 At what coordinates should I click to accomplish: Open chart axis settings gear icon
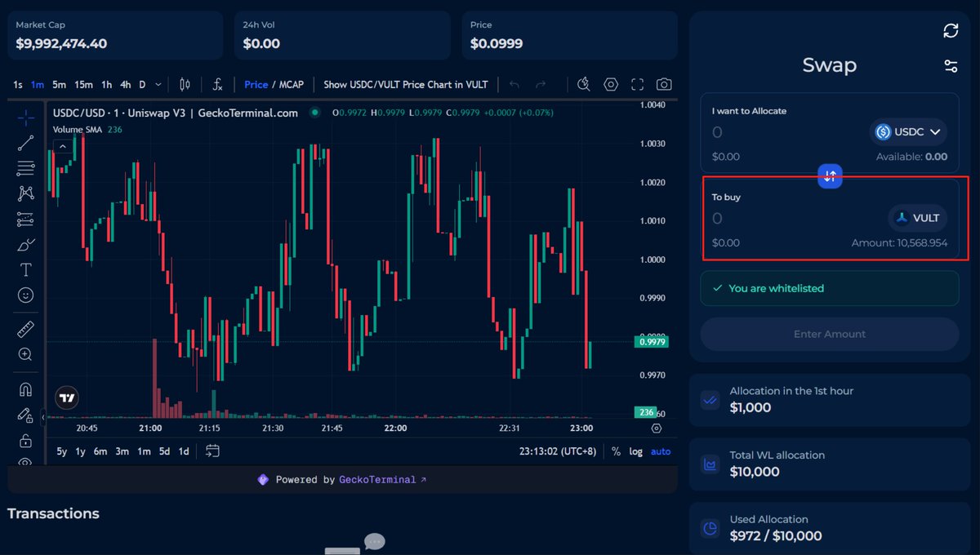pos(657,428)
